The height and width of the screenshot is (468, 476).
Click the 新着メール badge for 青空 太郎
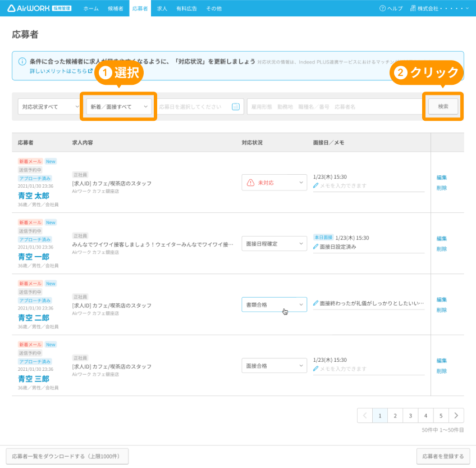click(x=30, y=161)
